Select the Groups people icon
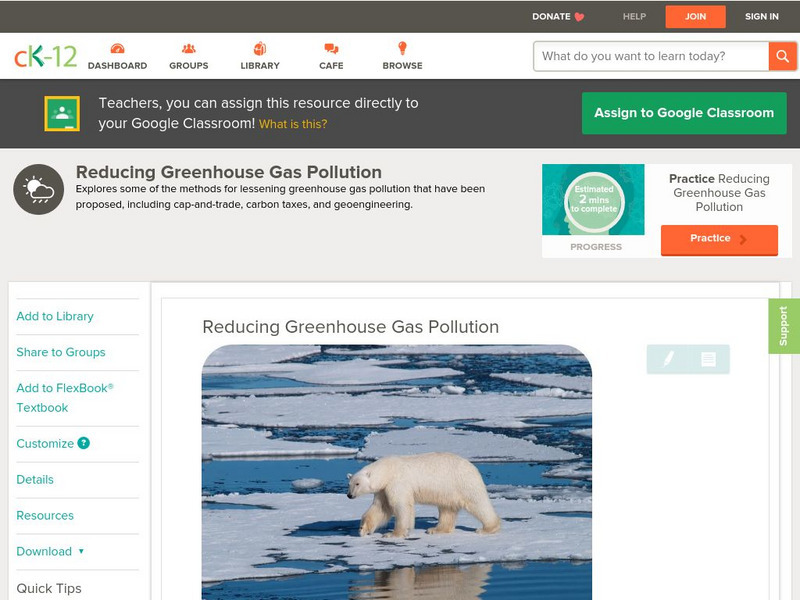 (189, 47)
